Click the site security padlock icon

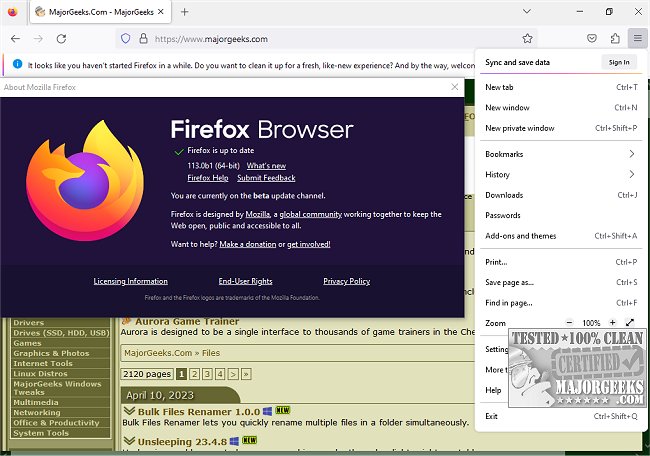[141, 38]
